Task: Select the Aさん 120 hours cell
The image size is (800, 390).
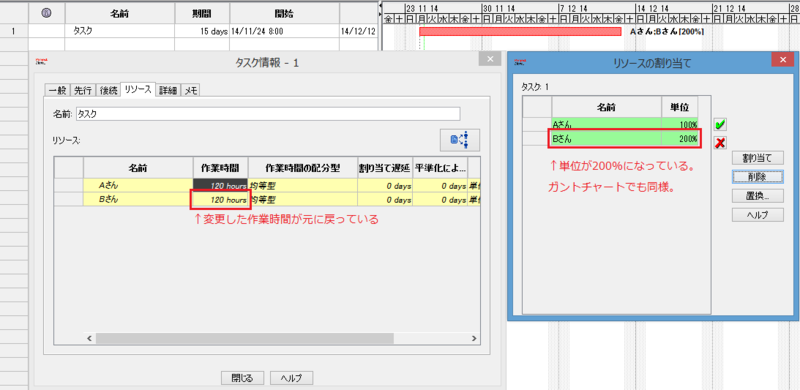Action: pyautogui.click(x=220, y=185)
